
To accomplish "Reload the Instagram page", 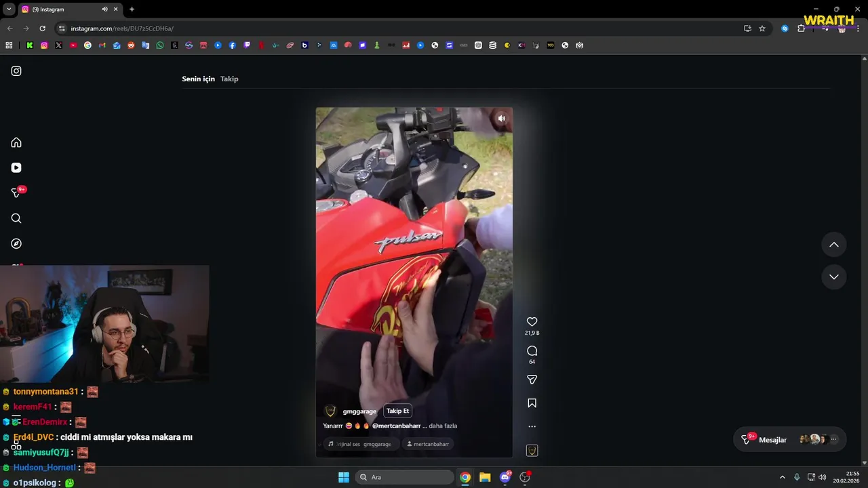I will (42, 28).
